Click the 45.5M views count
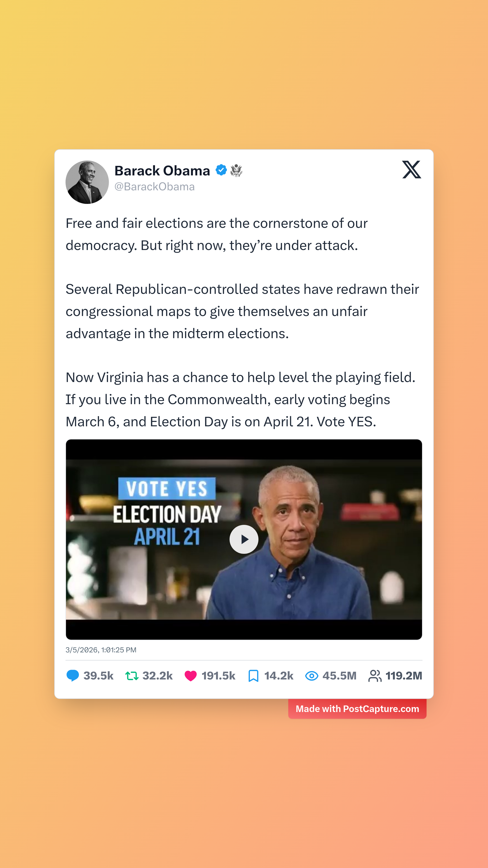Image resolution: width=488 pixels, height=868 pixels. coord(339,676)
